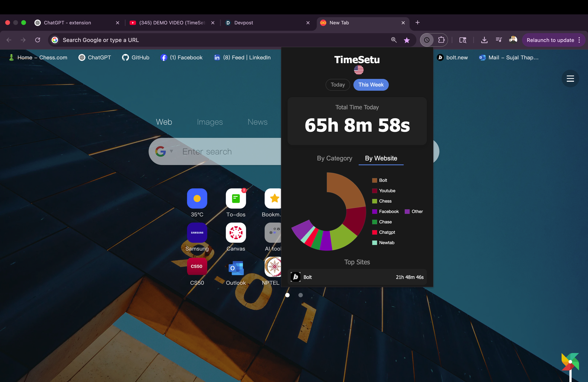Switch TimeSetu view to Today
This screenshot has width=588, height=382.
[x=338, y=85]
